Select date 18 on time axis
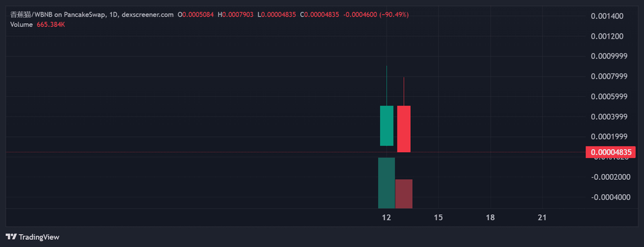 pos(490,217)
